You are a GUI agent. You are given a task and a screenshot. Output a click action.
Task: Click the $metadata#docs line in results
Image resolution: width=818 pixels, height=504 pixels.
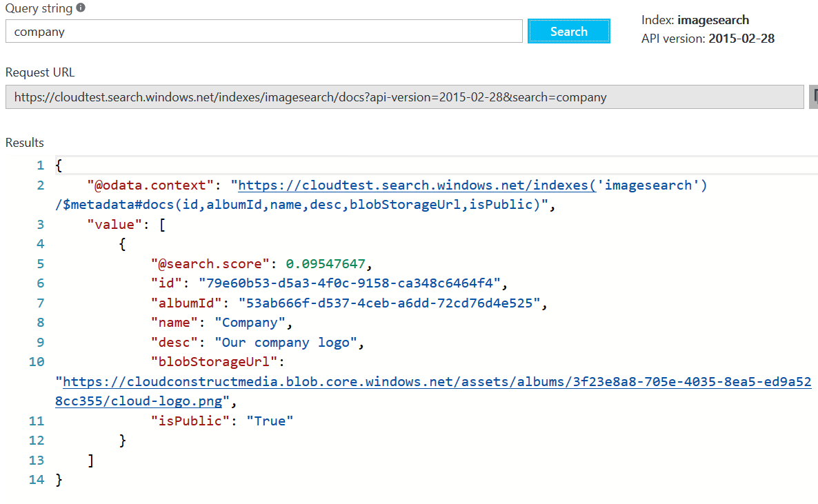click(x=305, y=205)
